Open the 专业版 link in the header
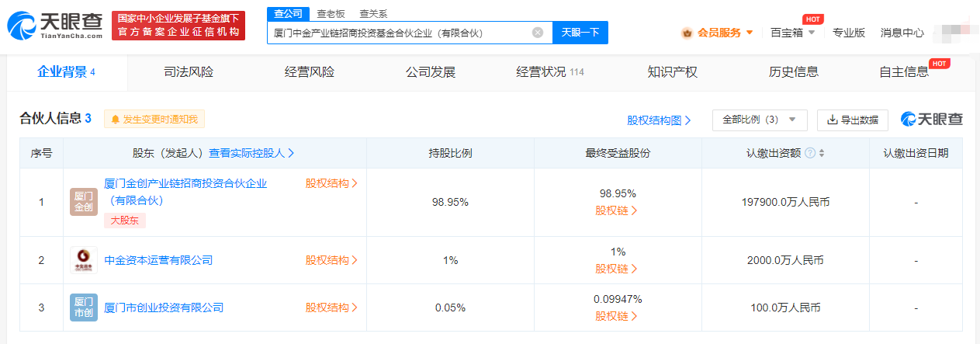The width and height of the screenshot is (980, 344). coord(849,33)
